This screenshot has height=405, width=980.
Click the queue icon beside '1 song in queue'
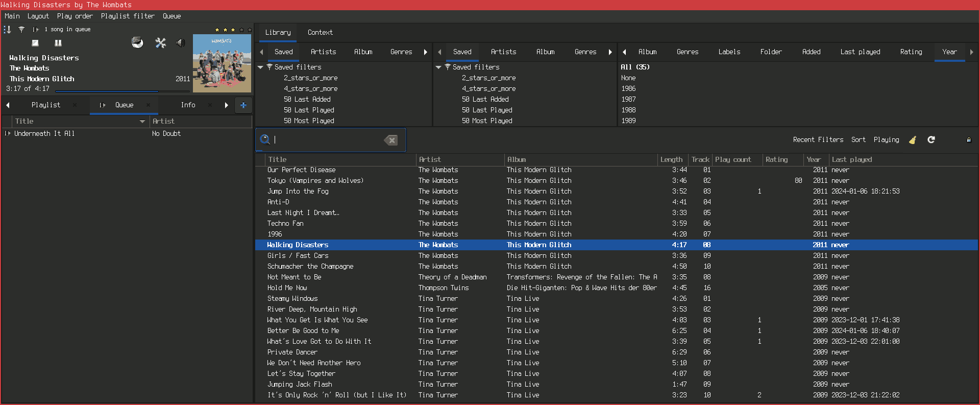[35, 29]
